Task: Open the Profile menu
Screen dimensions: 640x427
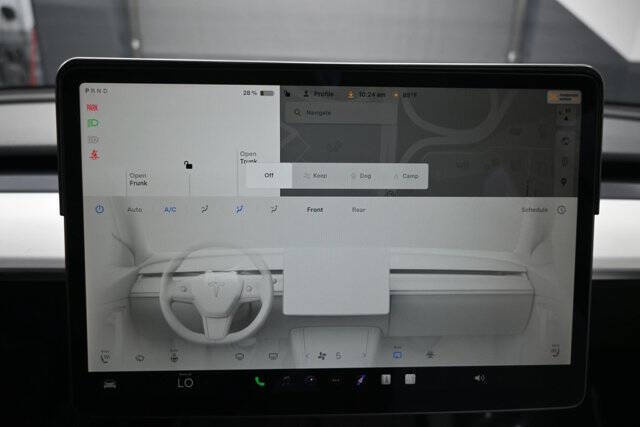Action: [x=318, y=94]
